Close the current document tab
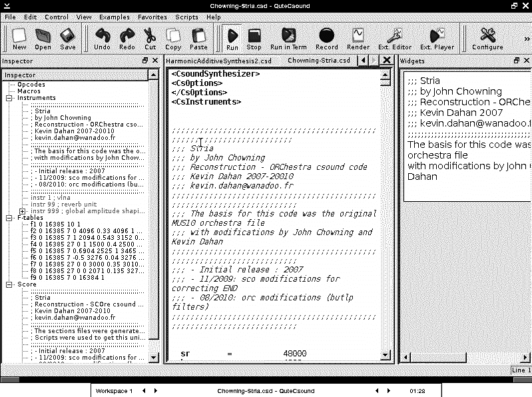 pos(386,61)
